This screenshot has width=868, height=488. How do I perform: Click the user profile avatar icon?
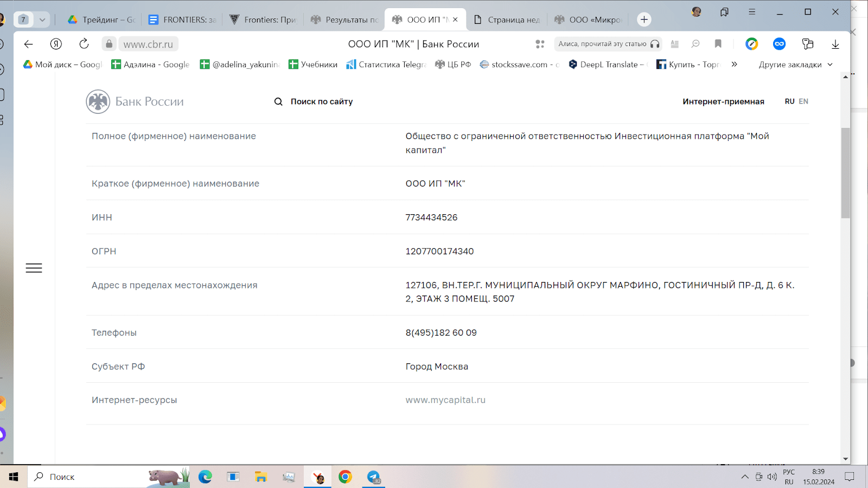click(x=697, y=12)
